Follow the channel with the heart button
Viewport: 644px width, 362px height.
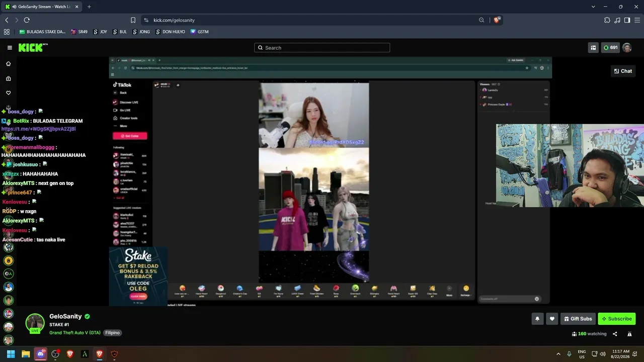552,319
